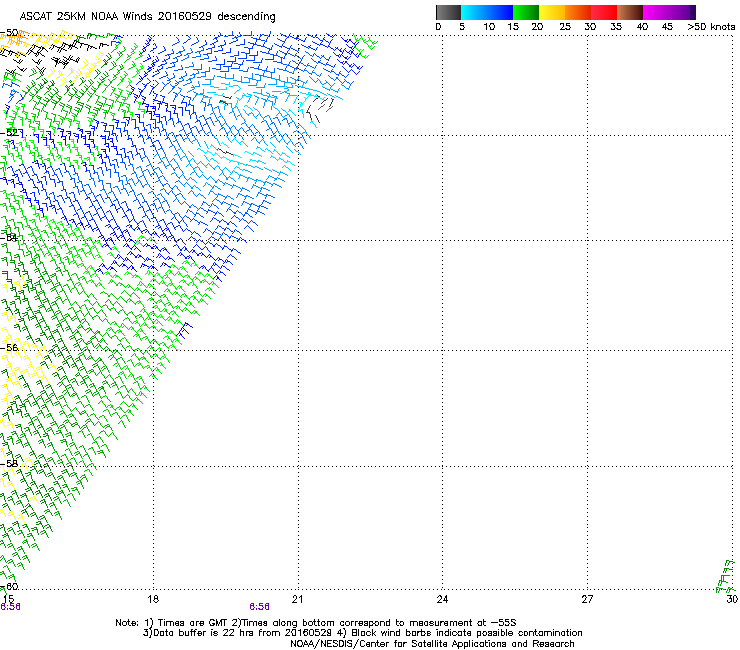Click the '24' longitude axis label

[442, 599]
